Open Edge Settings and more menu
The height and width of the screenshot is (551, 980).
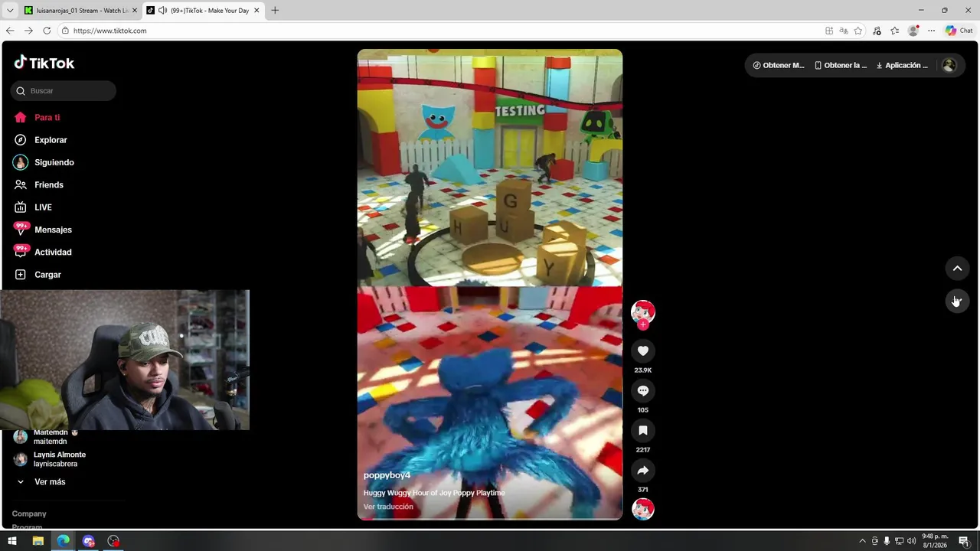pos(931,31)
